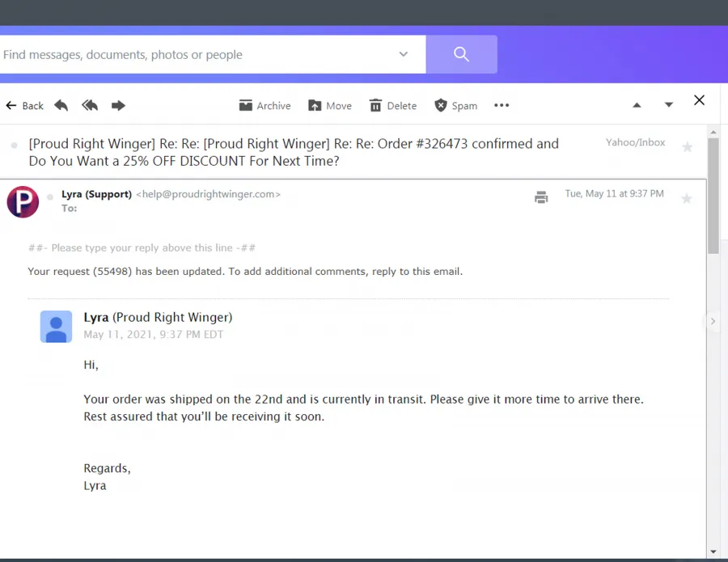
Task: Click the 'Please type your reply above this line' text
Action: 142,247
